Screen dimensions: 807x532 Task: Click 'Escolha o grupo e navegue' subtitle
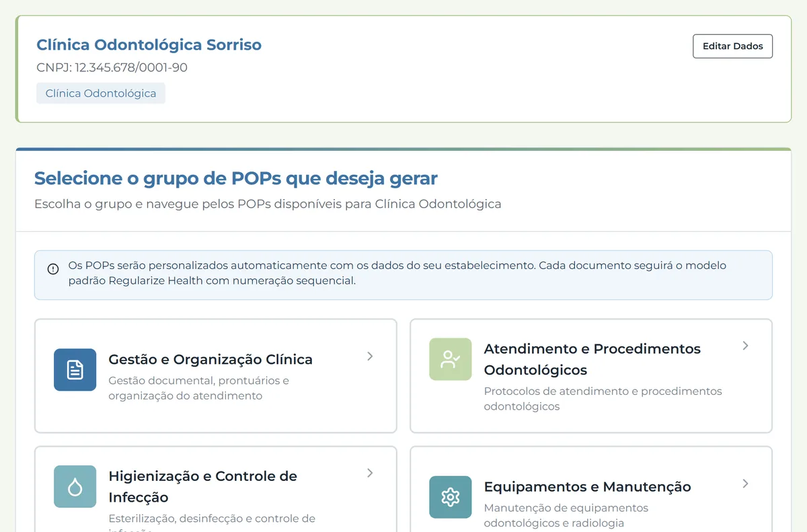tap(268, 204)
